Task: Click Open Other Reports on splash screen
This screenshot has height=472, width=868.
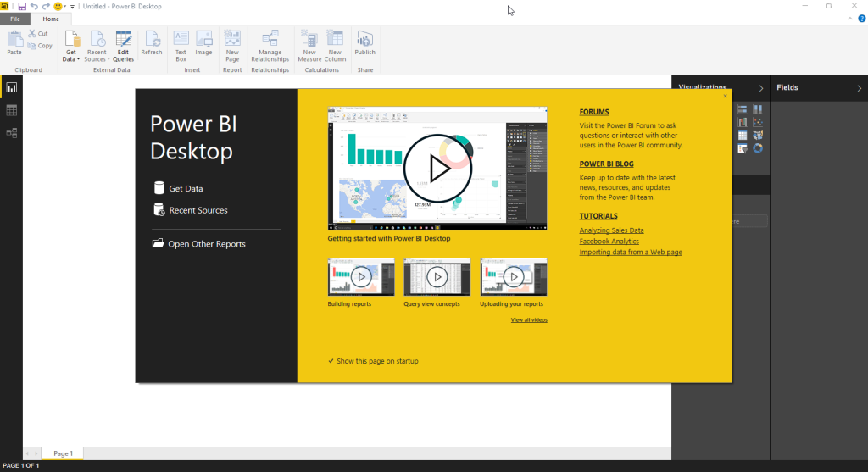Action: (206, 244)
